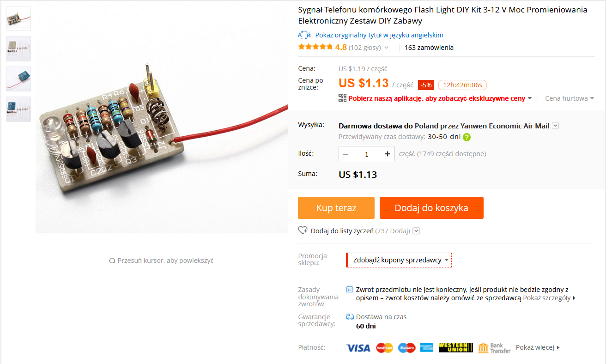Image resolution: width=606 pixels, height=364 pixels.
Task: Click the Maestro card icon
Action: (x=407, y=348)
